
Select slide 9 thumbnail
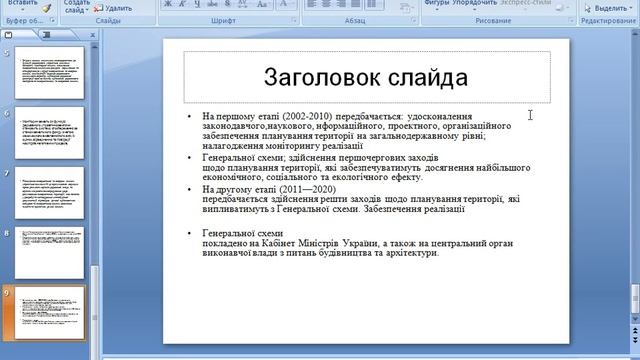pyautogui.click(x=49, y=313)
